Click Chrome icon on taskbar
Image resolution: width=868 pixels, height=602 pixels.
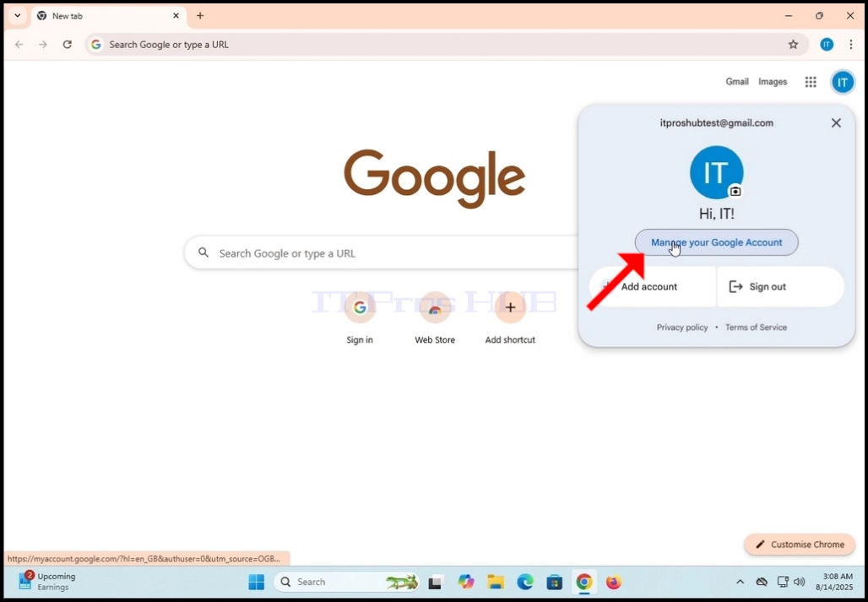click(584, 582)
